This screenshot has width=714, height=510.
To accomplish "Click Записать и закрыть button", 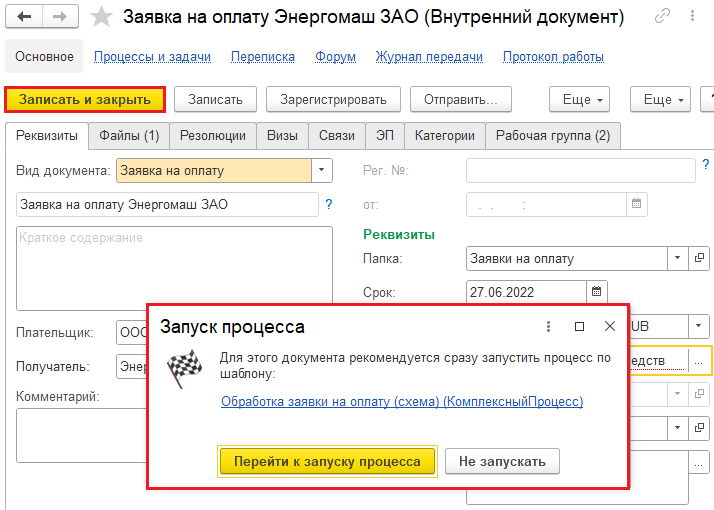I will tap(85, 99).
